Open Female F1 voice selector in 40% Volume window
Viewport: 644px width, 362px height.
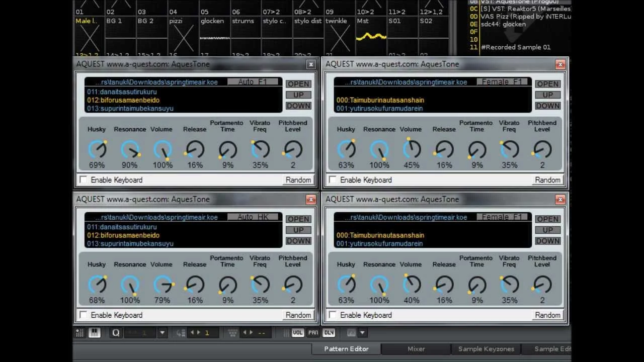tap(503, 217)
